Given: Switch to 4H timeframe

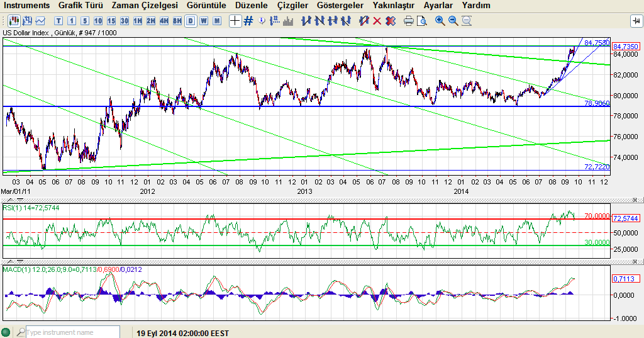Looking at the screenshot, I should coord(164,21).
